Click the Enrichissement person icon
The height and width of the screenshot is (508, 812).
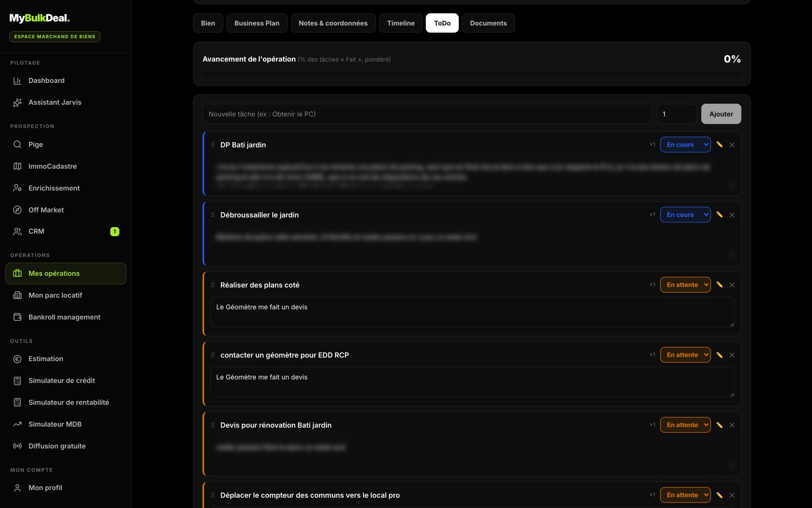(17, 188)
